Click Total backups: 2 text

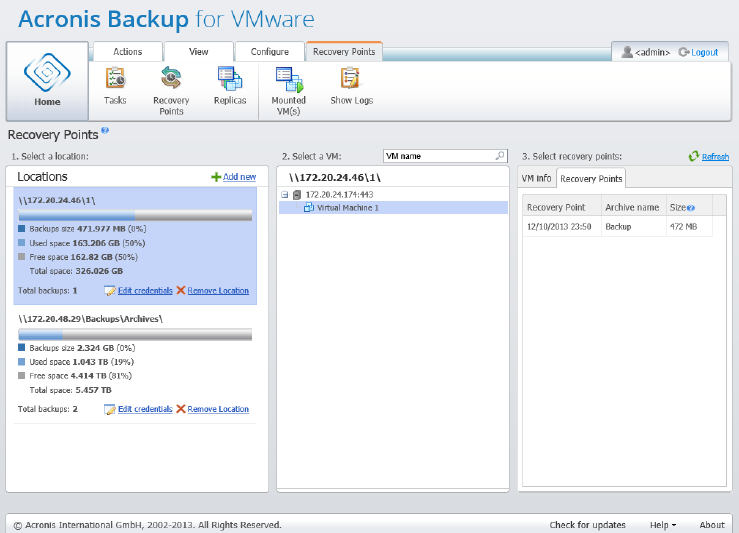(48, 409)
